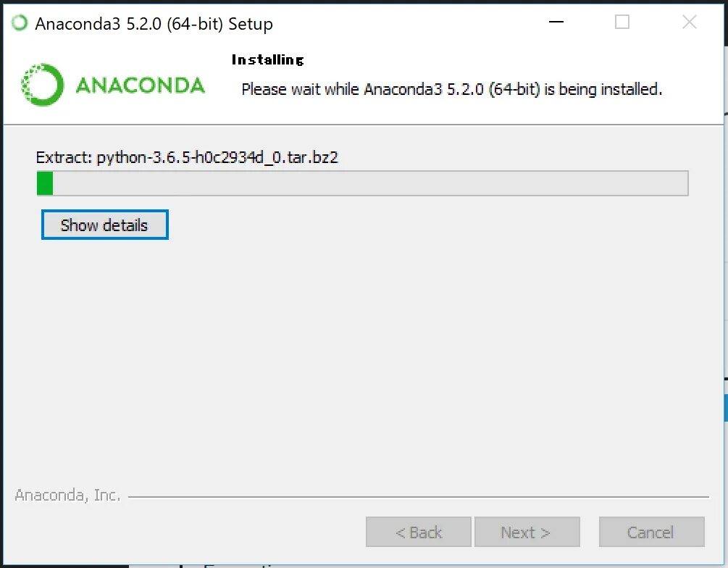Click the word Extract in the status line

coord(64,157)
